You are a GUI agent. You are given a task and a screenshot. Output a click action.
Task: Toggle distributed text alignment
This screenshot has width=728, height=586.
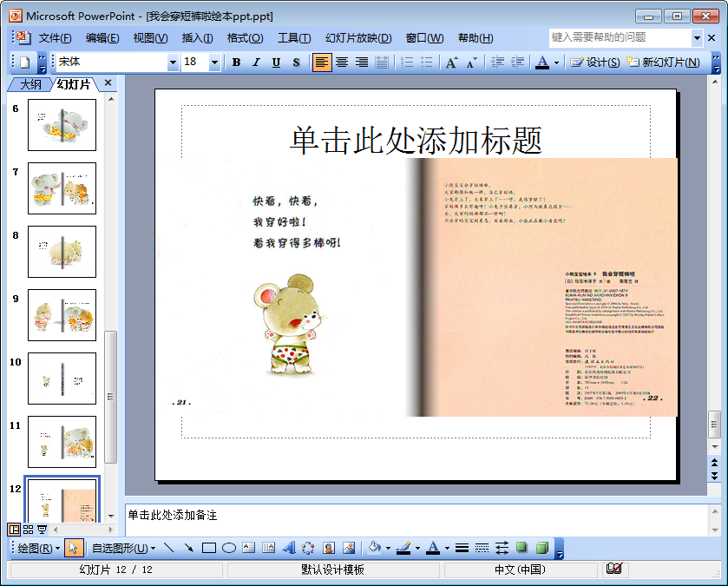click(381, 63)
